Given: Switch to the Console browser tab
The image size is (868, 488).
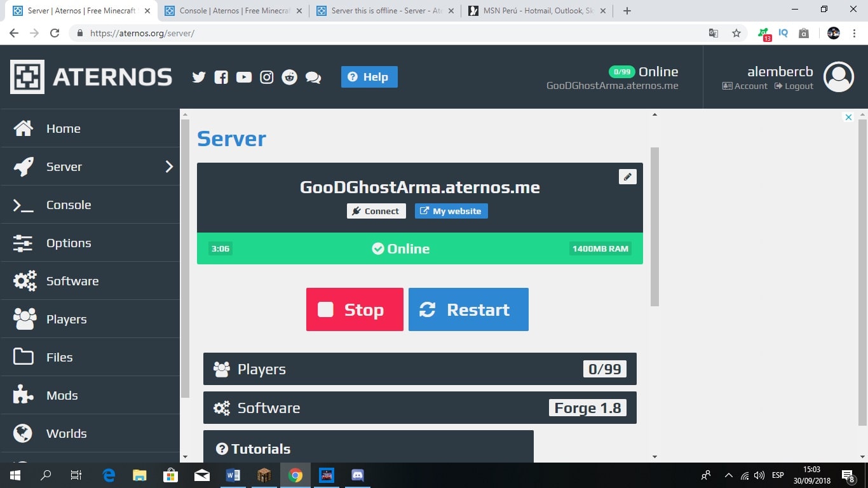Looking at the screenshot, I should (232, 11).
